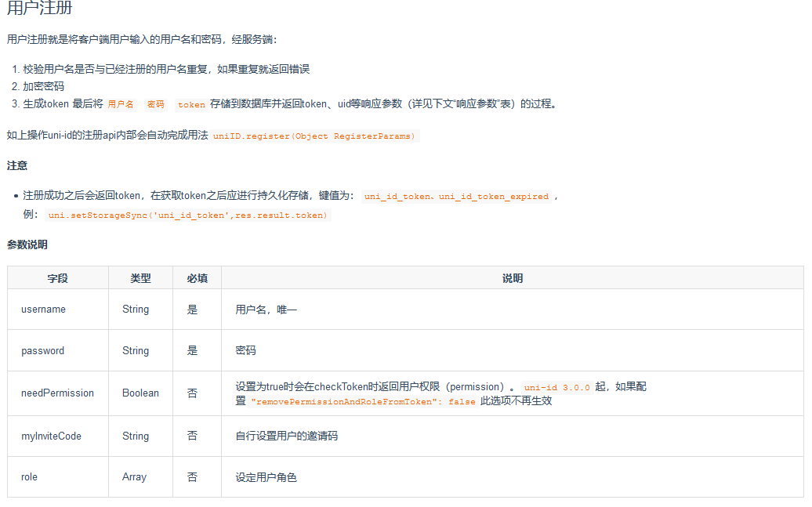Click the uniID.register(Object RegisterParams) code snippet
The width and height of the screenshot is (812, 507).
tap(314, 136)
